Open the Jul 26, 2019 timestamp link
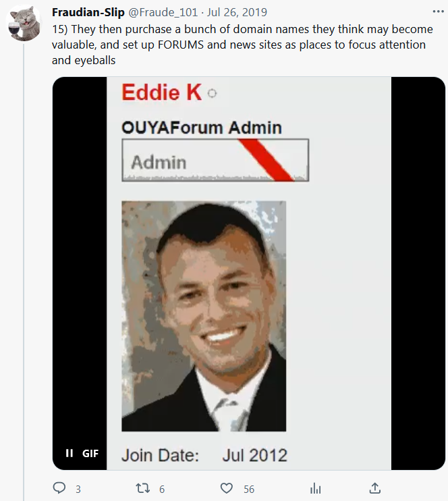Screen dimensions: 448x501 237,12
